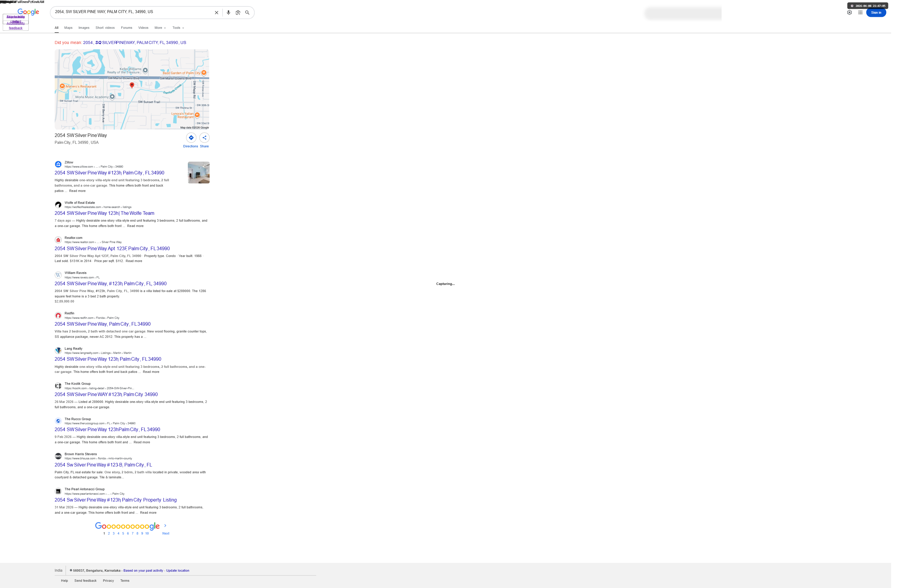This screenshot has width=902, height=588.
Task: Click the Zillow listing photo thumbnail
Action: (x=199, y=172)
